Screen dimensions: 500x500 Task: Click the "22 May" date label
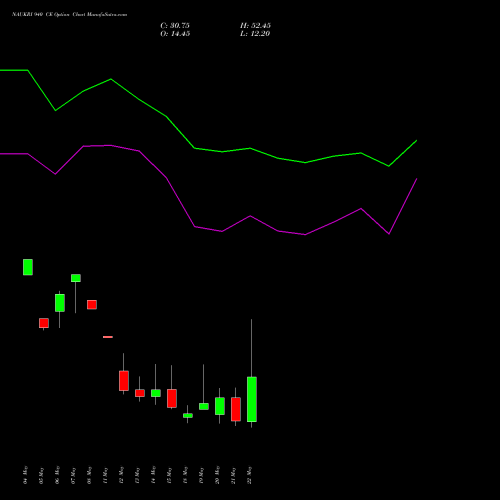[x=250, y=475]
